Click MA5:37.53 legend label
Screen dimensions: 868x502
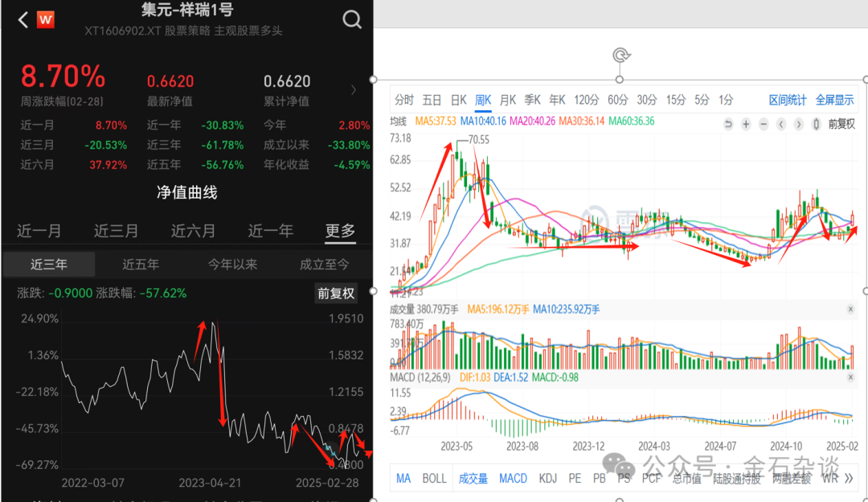pos(435,121)
